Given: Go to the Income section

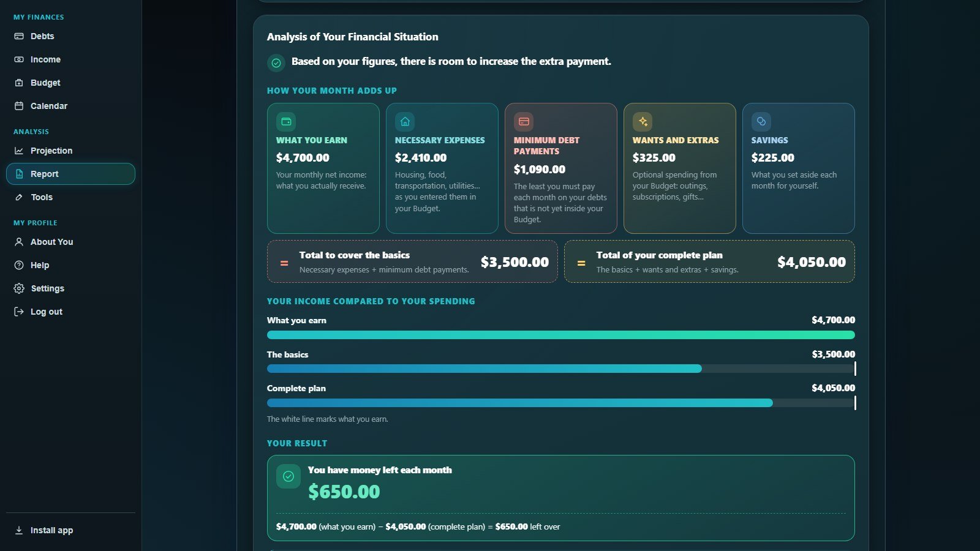Looking at the screenshot, I should pos(70,59).
